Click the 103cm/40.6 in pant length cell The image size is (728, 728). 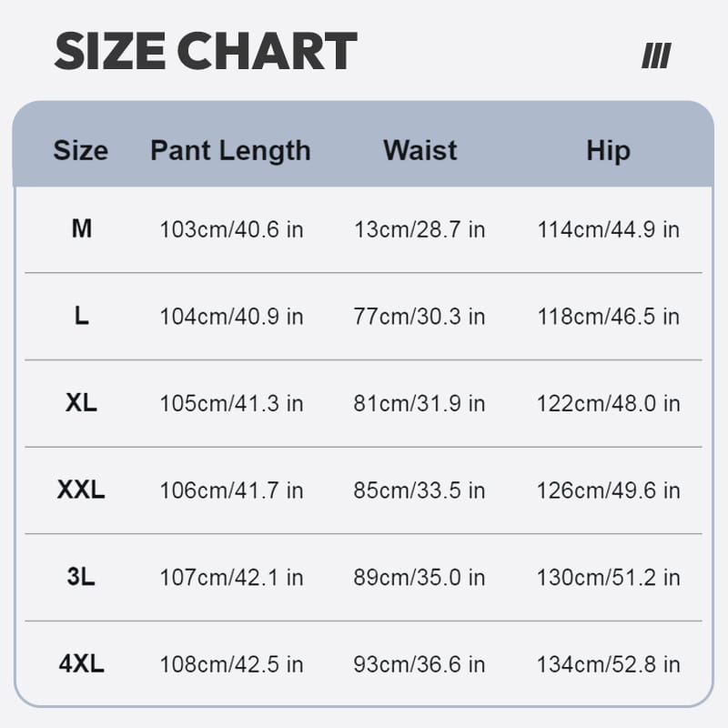click(231, 229)
